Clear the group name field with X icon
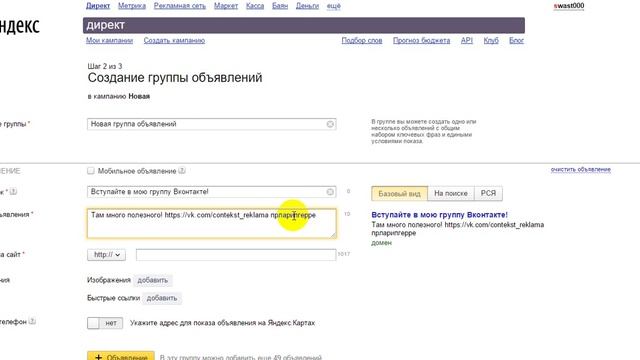This screenshot has width=640, height=360. [330, 124]
